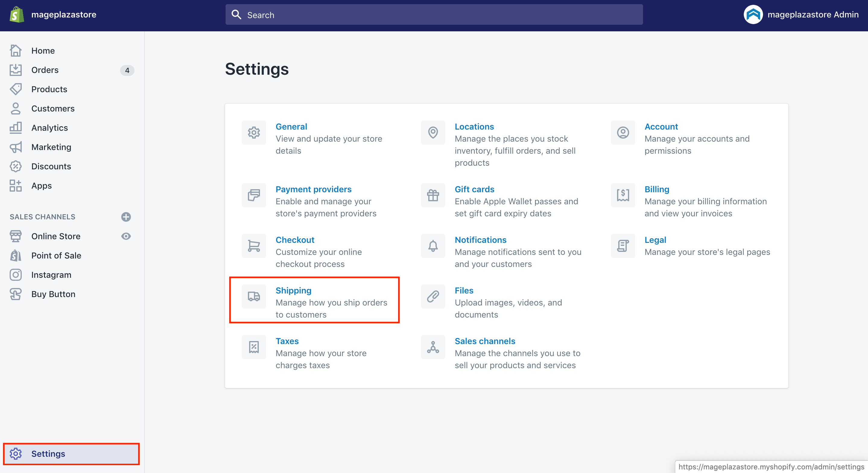Expand sales channels with plus button
Viewport: 868px width, 473px height.
point(126,217)
